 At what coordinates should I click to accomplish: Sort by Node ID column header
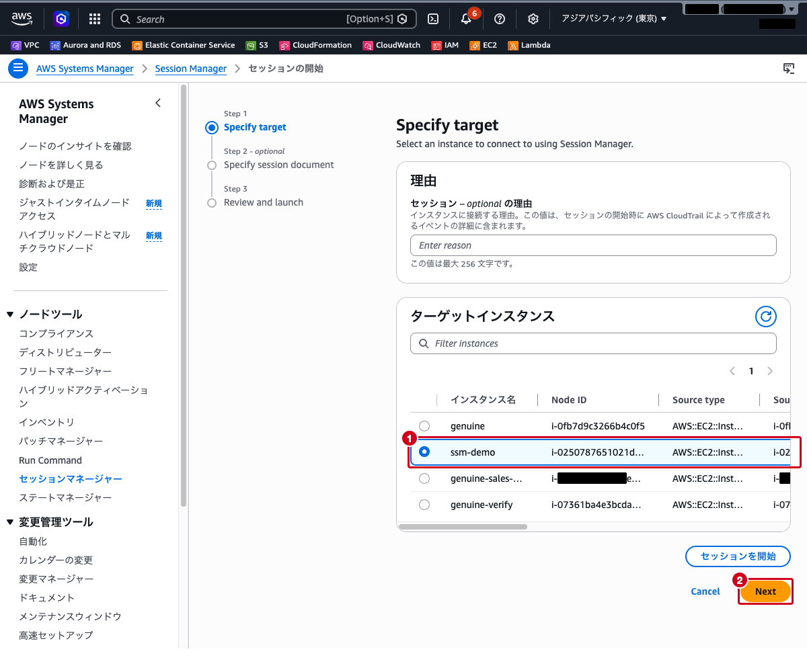[x=569, y=400]
